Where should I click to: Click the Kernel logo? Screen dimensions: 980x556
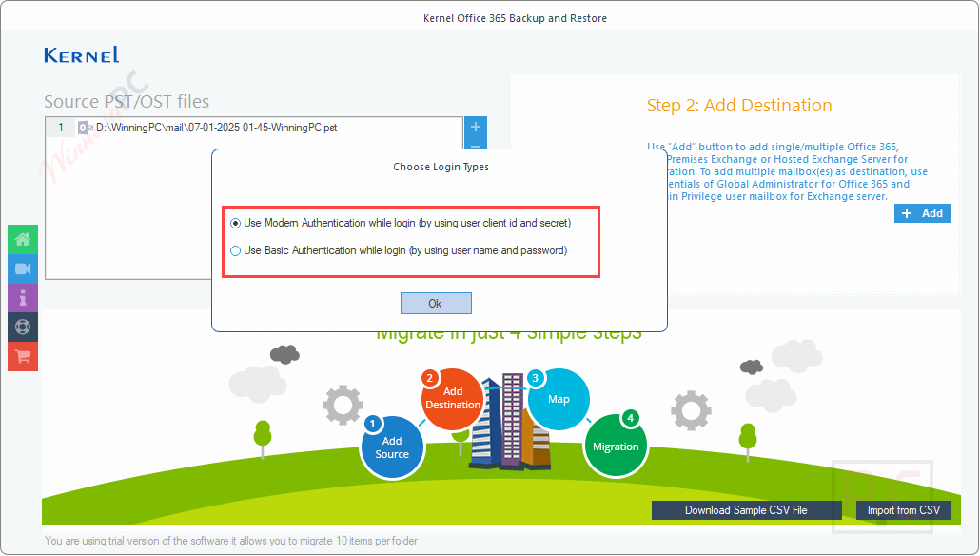point(81,54)
